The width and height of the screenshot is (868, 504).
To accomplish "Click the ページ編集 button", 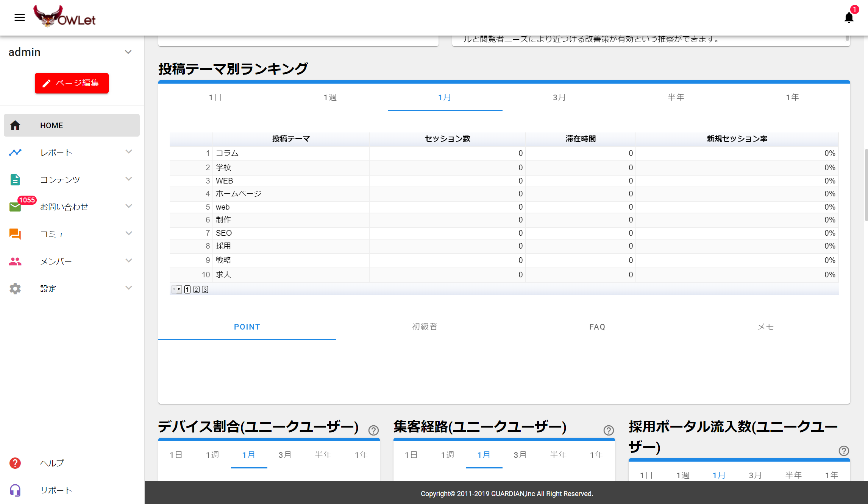I will click(x=72, y=83).
